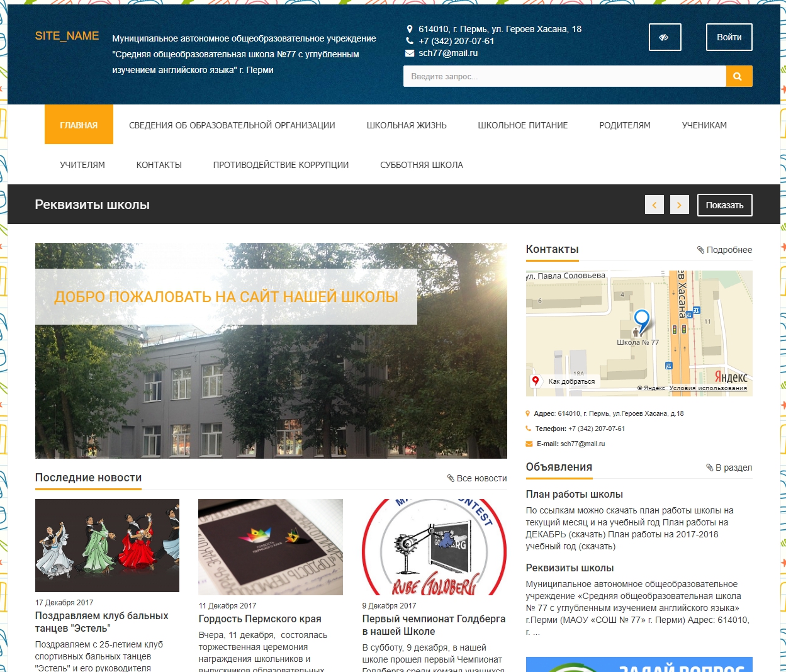Click the Задай вопрос banner at bottom

639,664
